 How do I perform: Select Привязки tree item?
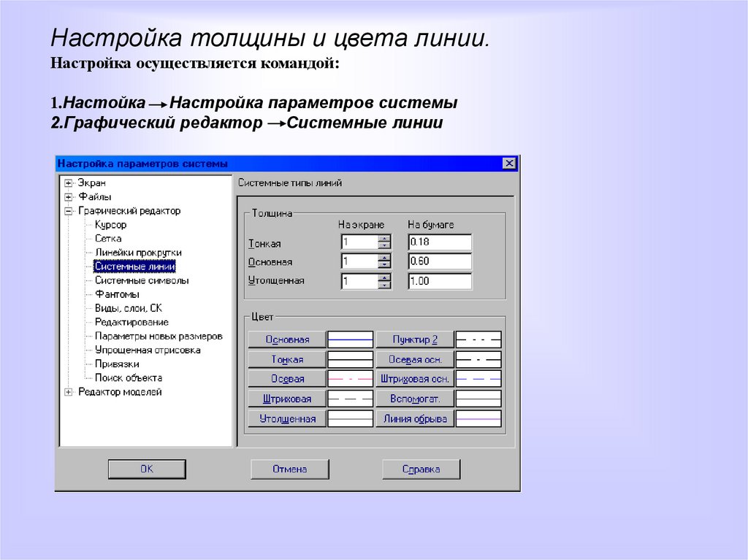click(x=117, y=364)
